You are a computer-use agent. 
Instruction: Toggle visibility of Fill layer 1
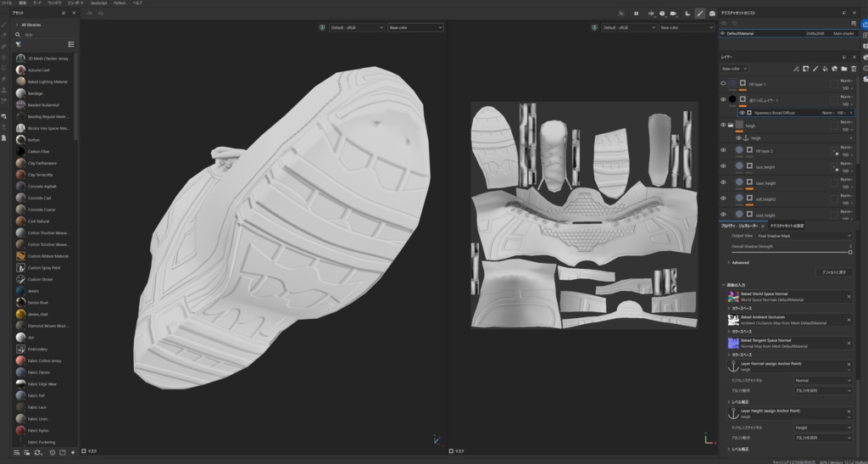click(723, 84)
